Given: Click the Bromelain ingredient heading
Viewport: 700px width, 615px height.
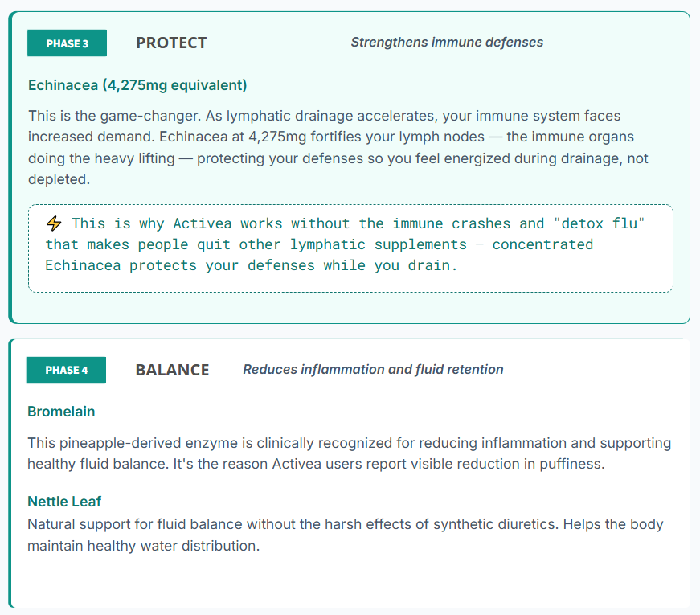Looking at the screenshot, I should [61, 412].
